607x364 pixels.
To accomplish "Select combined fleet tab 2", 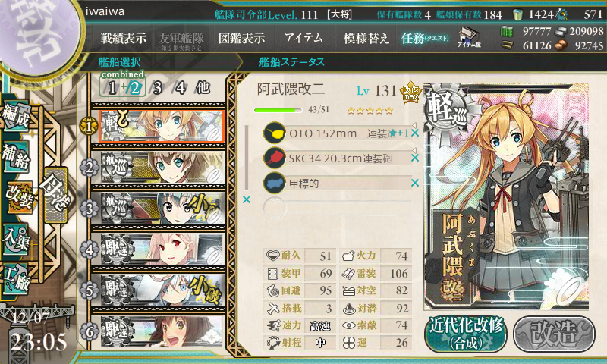I will 135,88.
